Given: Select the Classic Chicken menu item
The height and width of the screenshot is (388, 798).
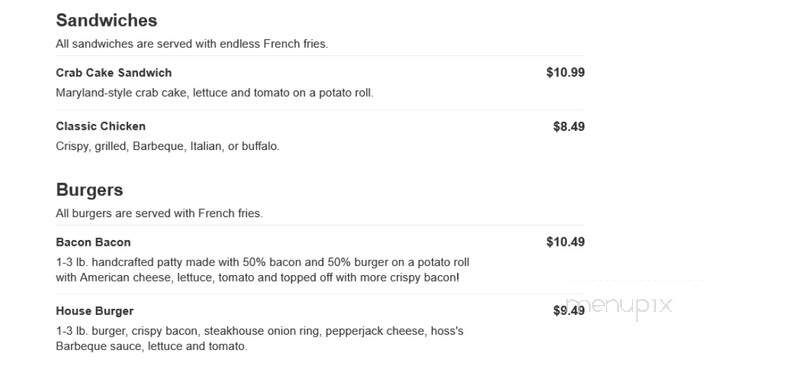Looking at the screenshot, I should tap(101, 126).
